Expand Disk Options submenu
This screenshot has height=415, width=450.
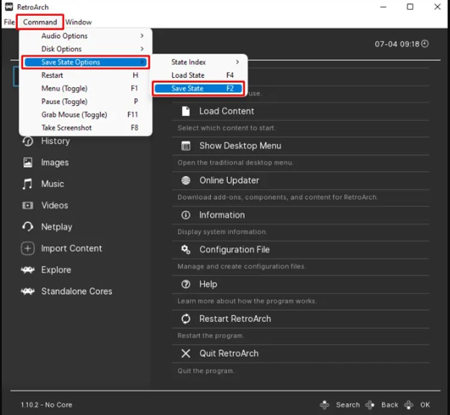(x=86, y=49)
